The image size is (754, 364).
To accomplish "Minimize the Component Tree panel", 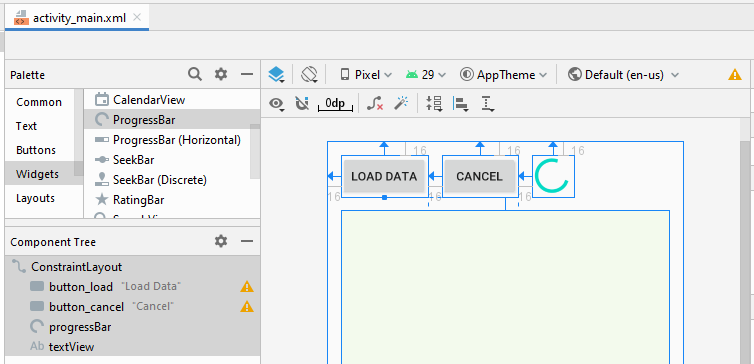I will 247,241.
